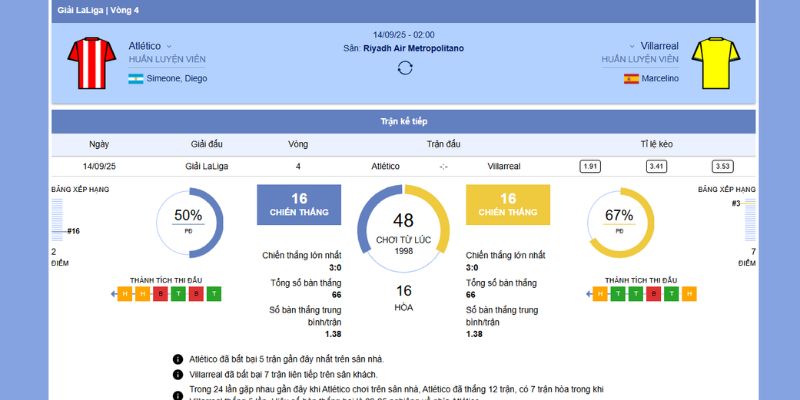Click the Argentina flag beside Simeone, Diego

tap(136, 79)
